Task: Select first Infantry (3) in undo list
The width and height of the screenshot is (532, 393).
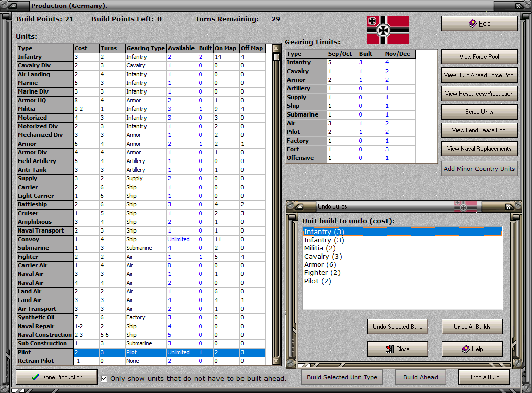Action: (x=402, y=232)
